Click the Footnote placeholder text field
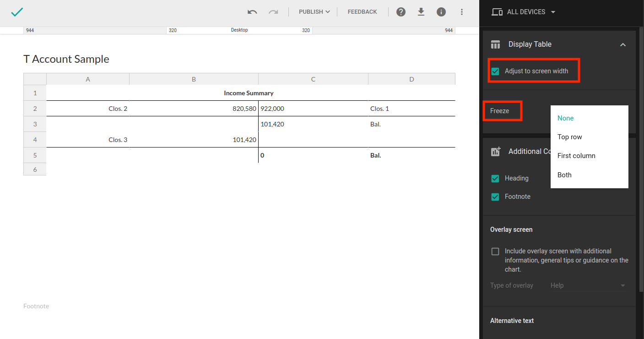The height and width of the screenshot is (339, 644). (x=36, y=306)
